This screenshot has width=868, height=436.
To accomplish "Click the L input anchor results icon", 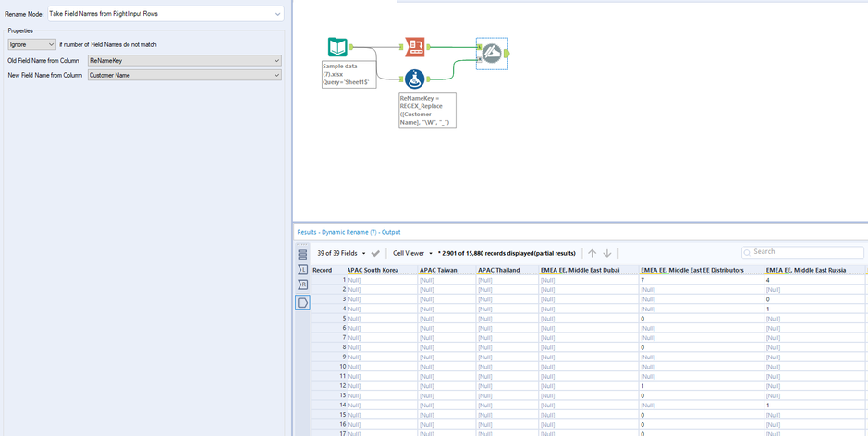I will click(302, 269).
